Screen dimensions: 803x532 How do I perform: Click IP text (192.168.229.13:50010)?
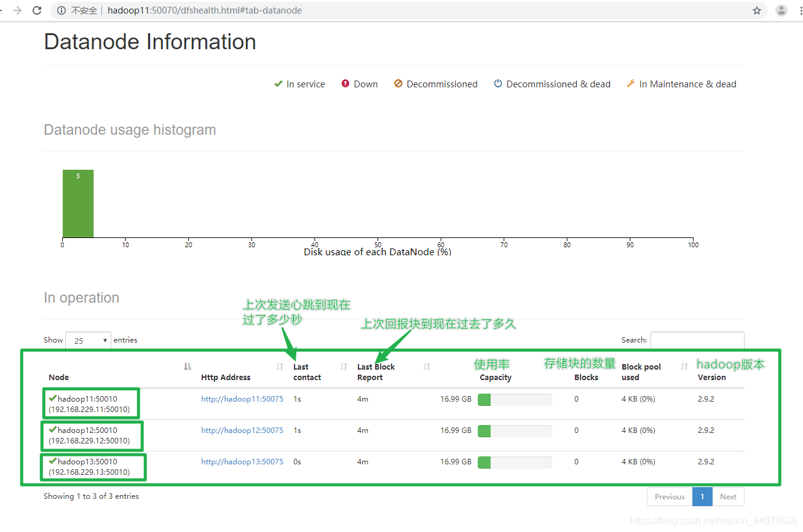(89, 472)
